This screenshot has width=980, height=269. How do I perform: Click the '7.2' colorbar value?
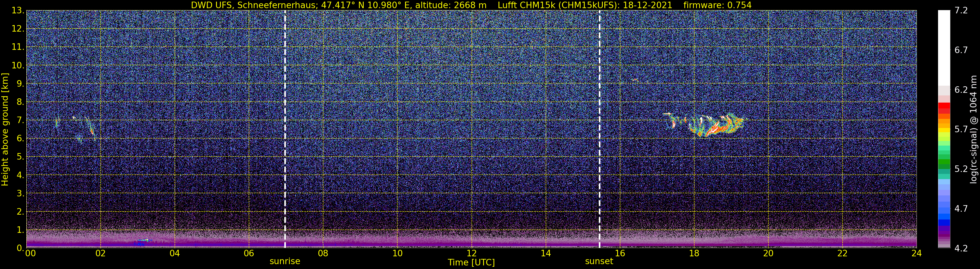(961, 11)
